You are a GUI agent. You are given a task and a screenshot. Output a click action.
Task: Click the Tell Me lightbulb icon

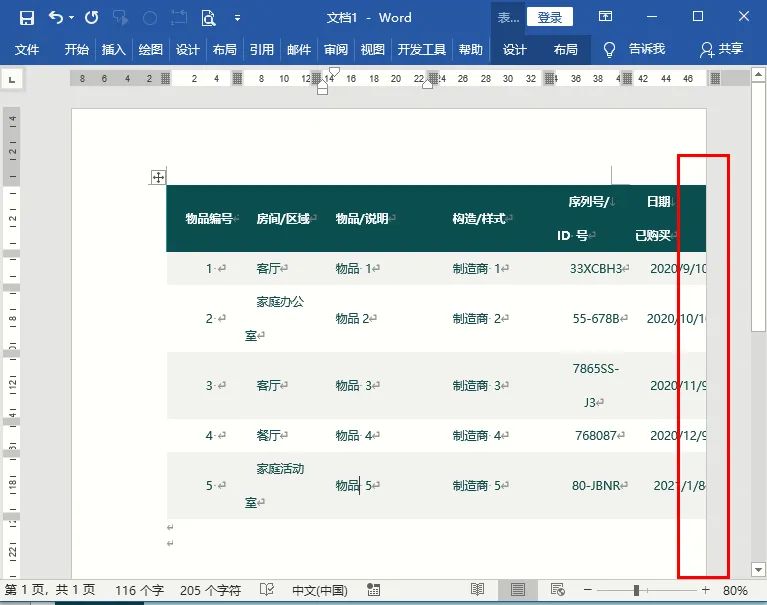[609, 49]
